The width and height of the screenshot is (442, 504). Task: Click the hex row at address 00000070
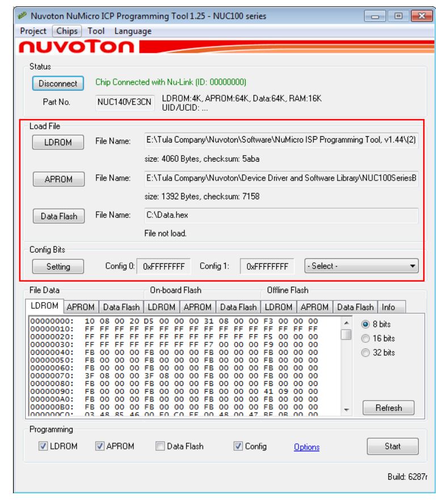tap(174, 376)
